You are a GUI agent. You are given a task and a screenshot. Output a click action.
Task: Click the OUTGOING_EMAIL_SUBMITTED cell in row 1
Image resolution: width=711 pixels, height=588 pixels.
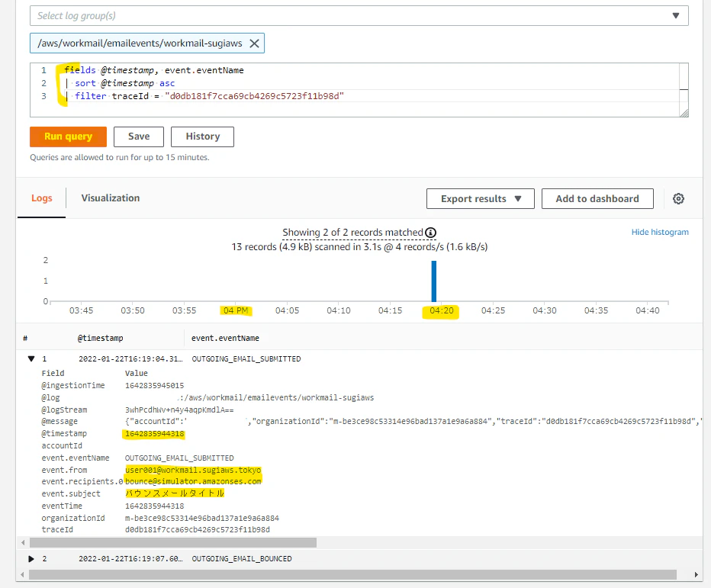[246, 358]
